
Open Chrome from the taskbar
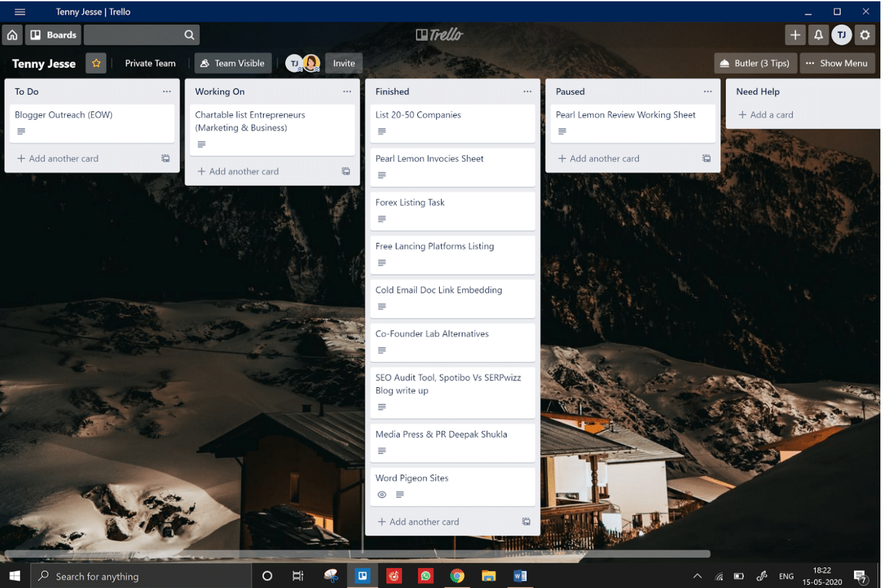(457, 576)
